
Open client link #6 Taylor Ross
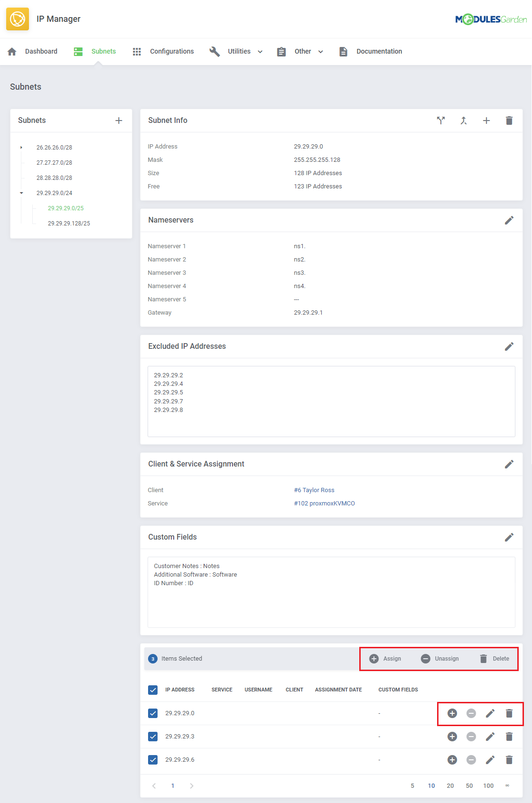[314, 490]
